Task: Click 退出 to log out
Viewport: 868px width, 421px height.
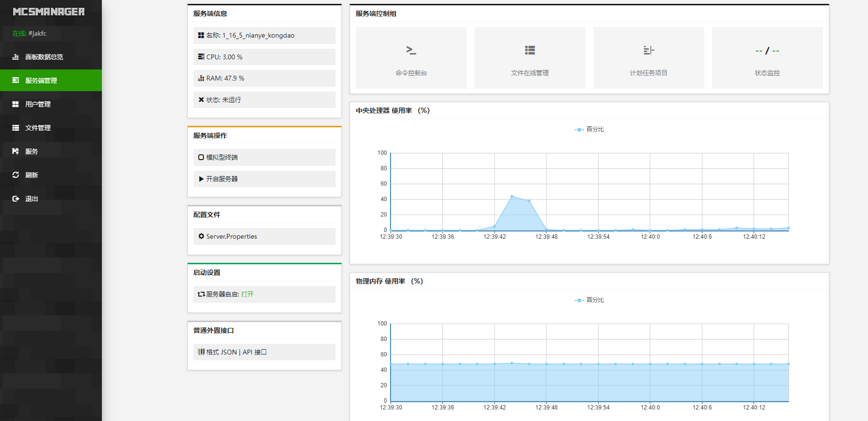Action: pyautogui.click(x=51, y=199)
